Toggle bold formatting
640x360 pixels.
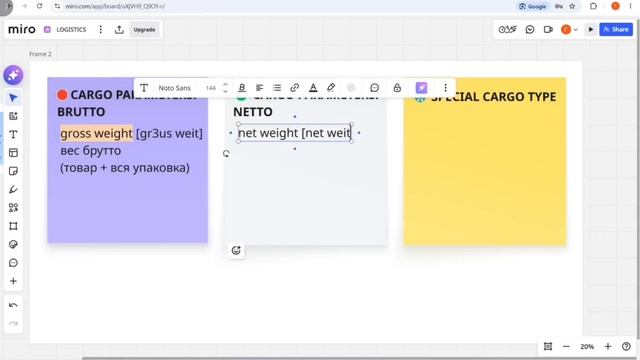pos(242,88)
